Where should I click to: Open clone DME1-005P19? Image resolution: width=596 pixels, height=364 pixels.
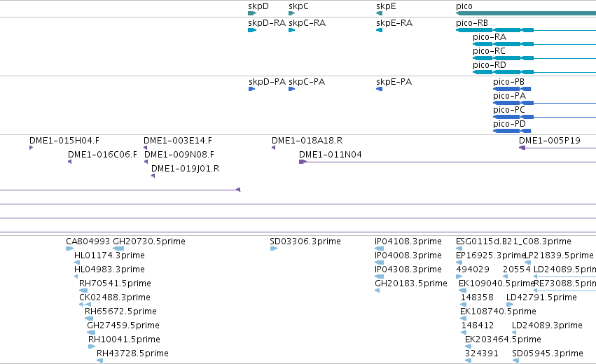point(550,141)
